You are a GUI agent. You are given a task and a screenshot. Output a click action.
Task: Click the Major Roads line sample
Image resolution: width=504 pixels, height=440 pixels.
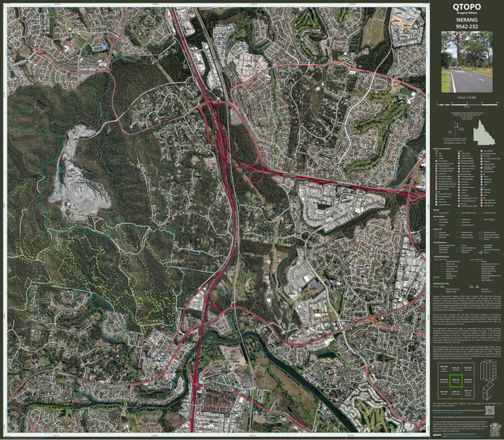tap(442, 264)
